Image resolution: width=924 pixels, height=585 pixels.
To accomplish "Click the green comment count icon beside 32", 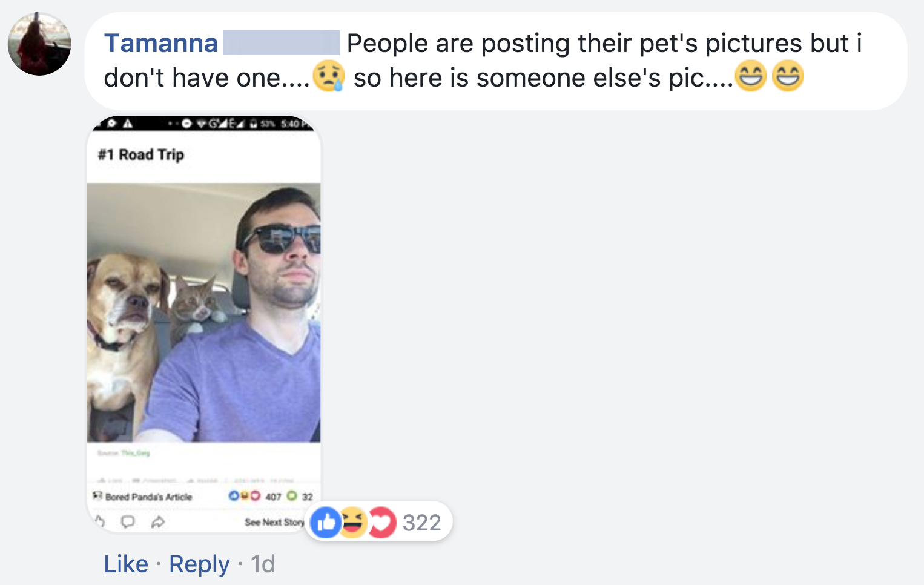I will (x=292, y=496).
